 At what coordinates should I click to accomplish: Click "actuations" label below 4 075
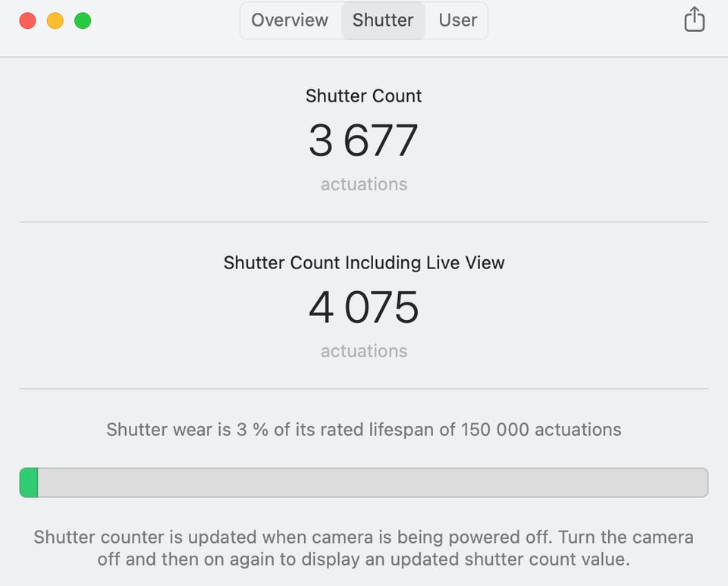tap(364, 351)
